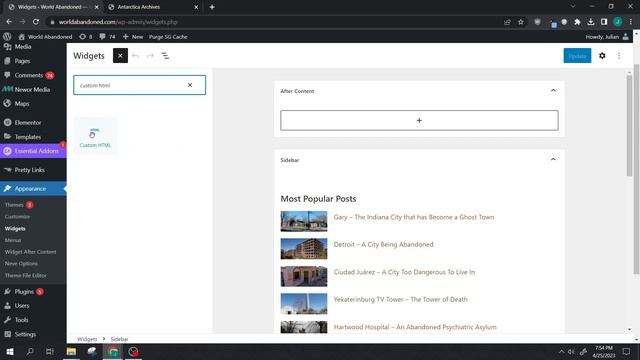
Task: Collapse the Sidebar widget area
Action: 553,160
